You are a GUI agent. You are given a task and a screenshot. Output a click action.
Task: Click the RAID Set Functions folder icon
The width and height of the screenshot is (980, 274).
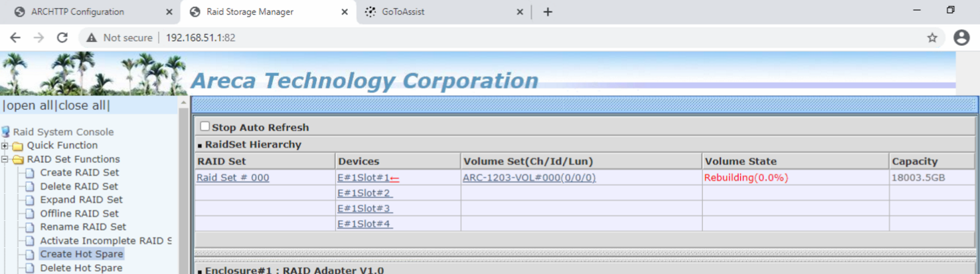point(18,160)
